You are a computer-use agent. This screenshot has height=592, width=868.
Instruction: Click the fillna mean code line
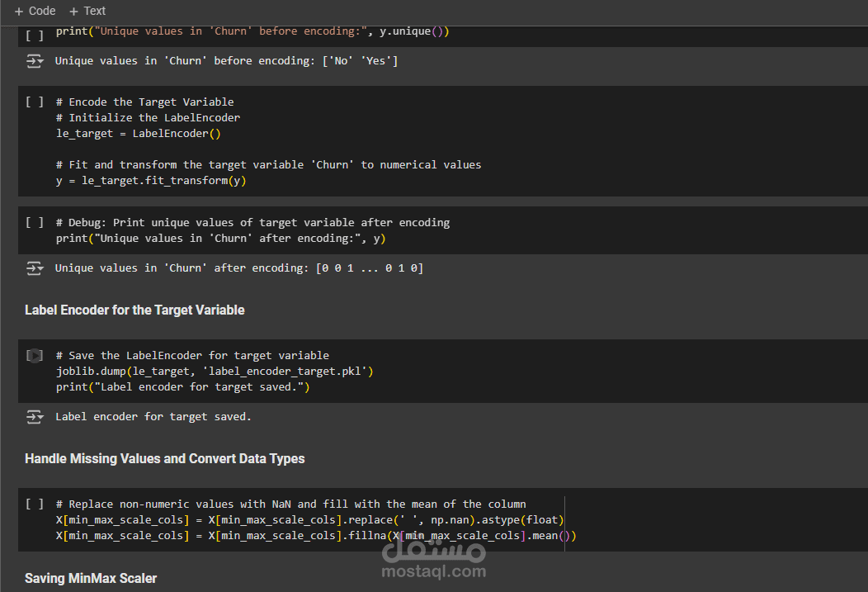tap(316, 536)
